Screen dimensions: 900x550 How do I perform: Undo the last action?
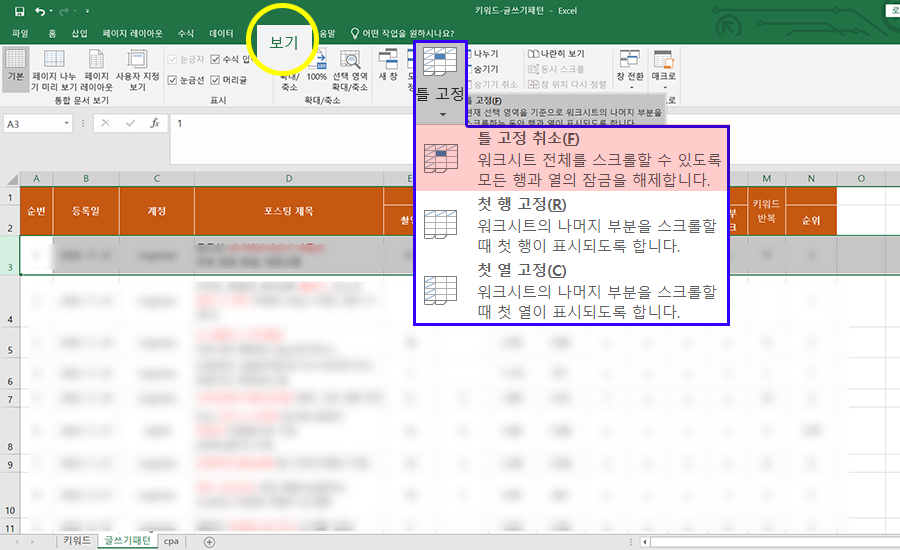pyautogui.click(x=40, y=11)
